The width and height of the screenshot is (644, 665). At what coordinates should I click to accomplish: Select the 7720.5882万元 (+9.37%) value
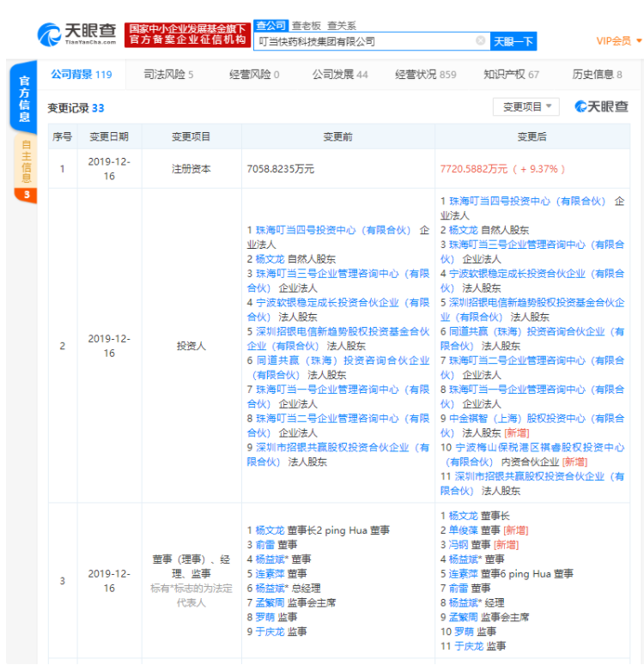[x=502, y=169]
